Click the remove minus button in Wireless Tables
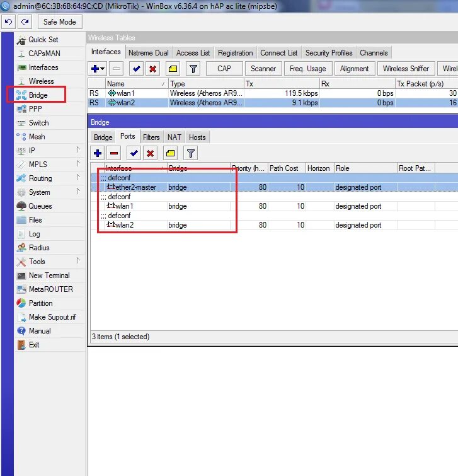The width and height of the screenshot is (458, 476). coord(117,69)
